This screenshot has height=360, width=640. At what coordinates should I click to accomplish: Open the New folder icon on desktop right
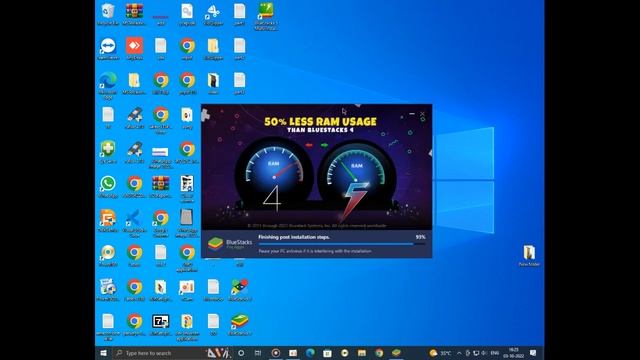[x=529, y=255]
